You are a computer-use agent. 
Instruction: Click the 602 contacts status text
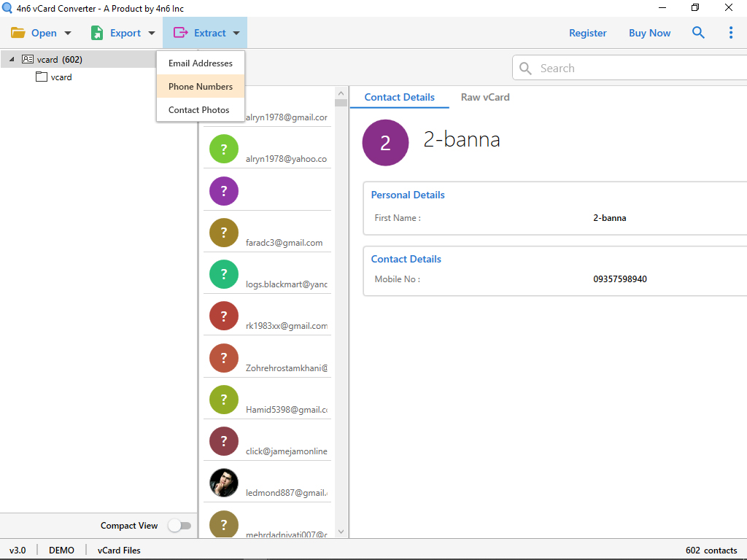tap(711, 550)
